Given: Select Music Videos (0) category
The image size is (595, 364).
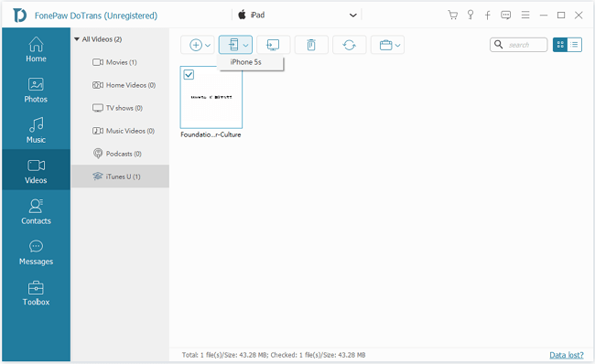Looking at the screenshot, I should coord(120,131).
